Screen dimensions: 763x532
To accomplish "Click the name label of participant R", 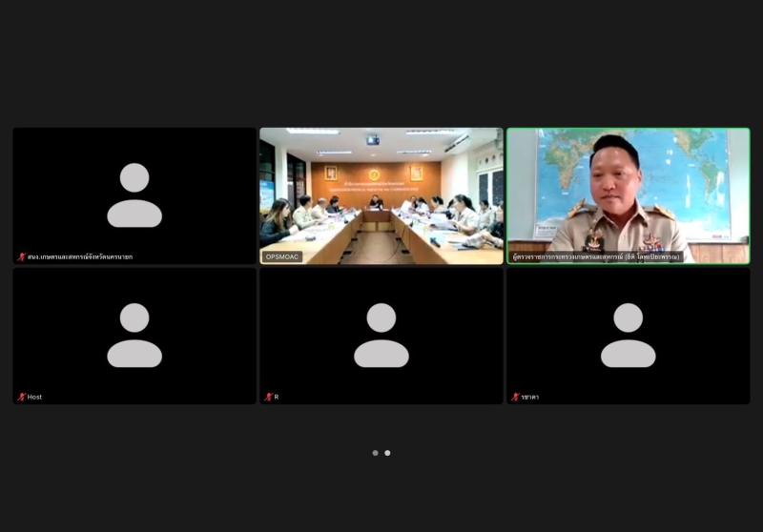I will point(277,397).
